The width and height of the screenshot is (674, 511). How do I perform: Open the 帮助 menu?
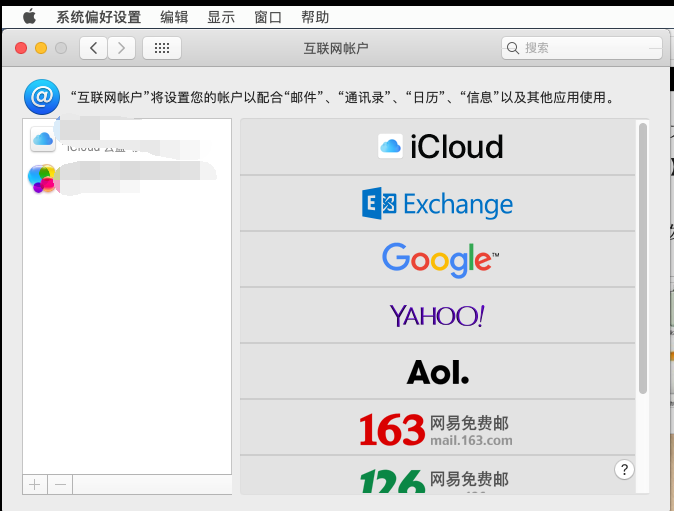tap(315, 17)
